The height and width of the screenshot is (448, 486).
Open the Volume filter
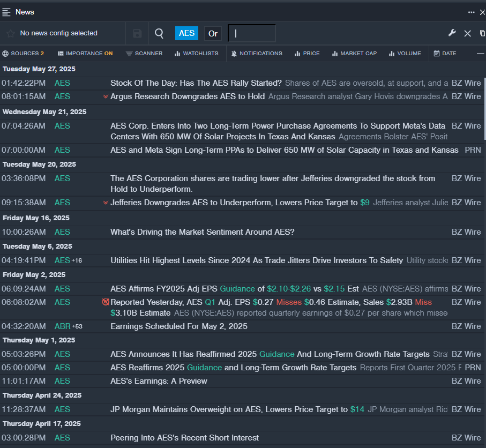405,54
